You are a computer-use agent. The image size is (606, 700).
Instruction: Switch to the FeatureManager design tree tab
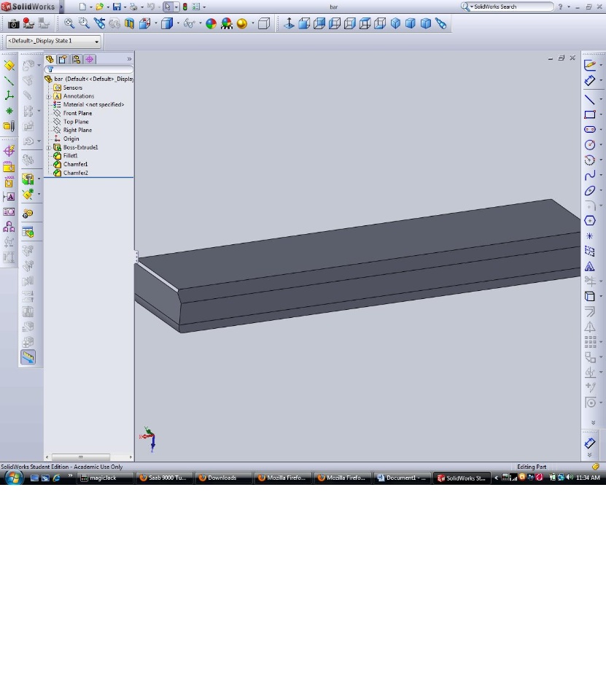coord(50,59)
